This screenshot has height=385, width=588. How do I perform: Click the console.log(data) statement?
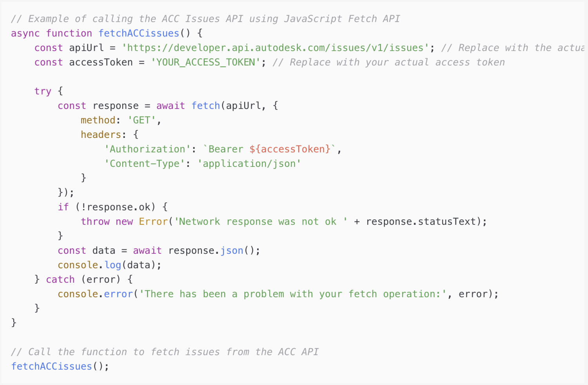click(109, 265)
